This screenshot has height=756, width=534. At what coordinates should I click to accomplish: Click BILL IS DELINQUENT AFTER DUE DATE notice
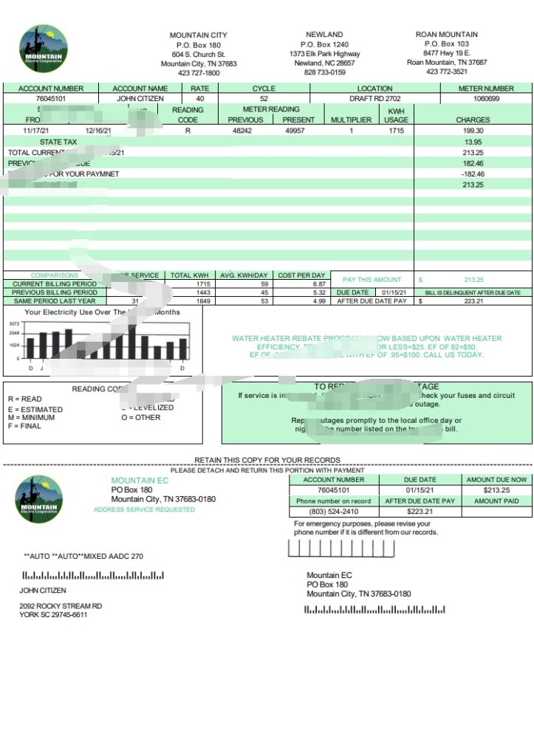(x=473, y=292)
